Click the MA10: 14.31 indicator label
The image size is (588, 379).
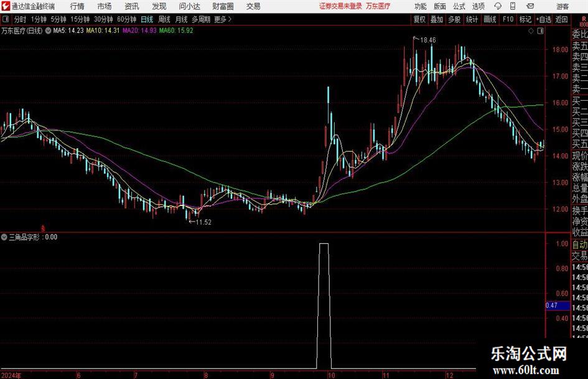(103, 30)
